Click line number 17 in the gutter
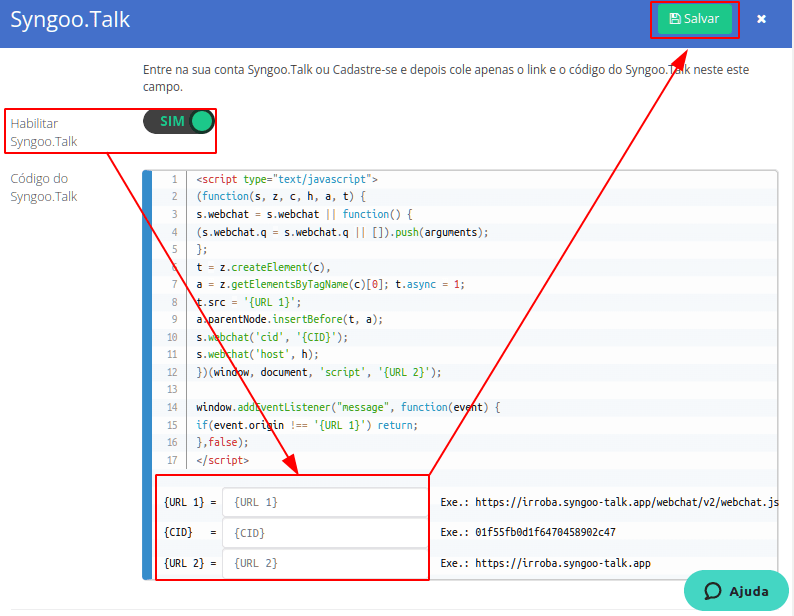Viewport: 794px width, 616px height. 173,461
